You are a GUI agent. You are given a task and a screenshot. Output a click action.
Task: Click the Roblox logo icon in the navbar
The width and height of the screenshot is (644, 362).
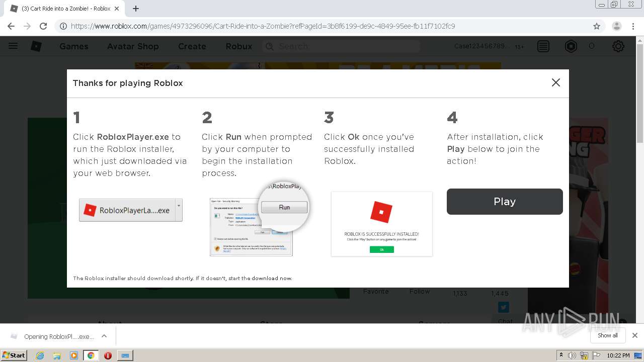pos(36,46)
